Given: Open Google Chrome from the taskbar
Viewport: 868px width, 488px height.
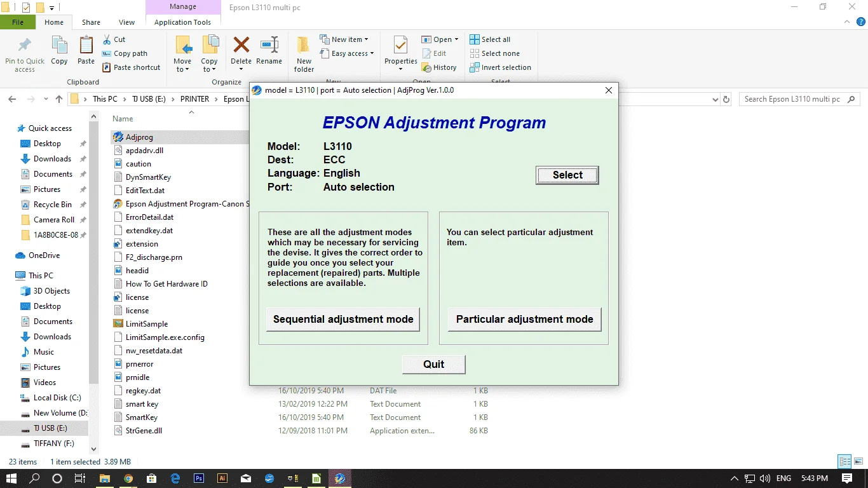Looking at the screenshot, I should click(x=128, y=478).
